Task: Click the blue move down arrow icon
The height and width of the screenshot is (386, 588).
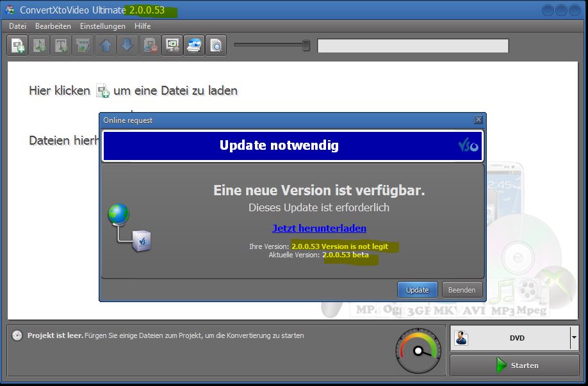Action: (127, 45)
